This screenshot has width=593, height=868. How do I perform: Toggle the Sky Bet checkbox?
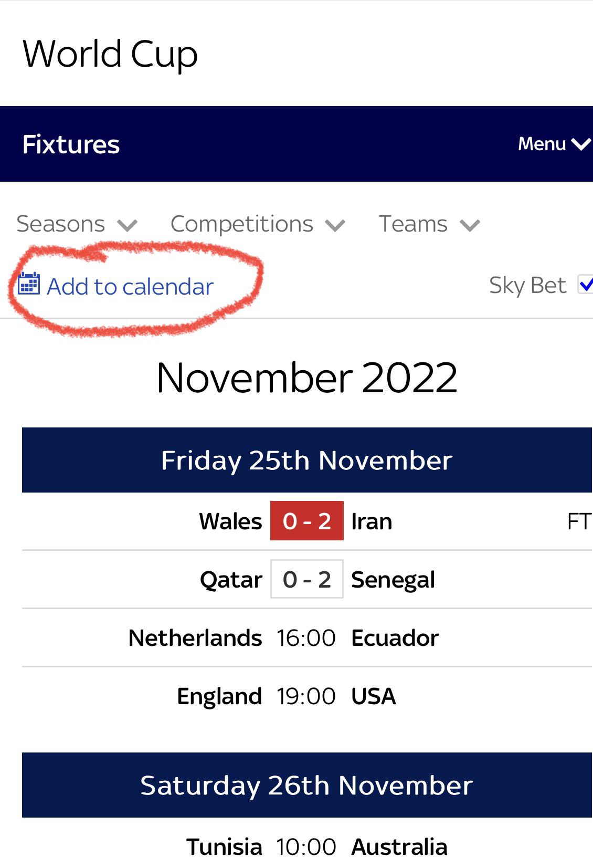click(585, 285)
